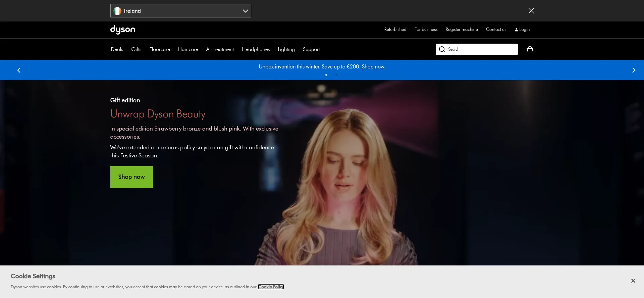The width and height of the screenshot is (644, 298).
Task: Click the search magnifier icon
Action: 442,49
